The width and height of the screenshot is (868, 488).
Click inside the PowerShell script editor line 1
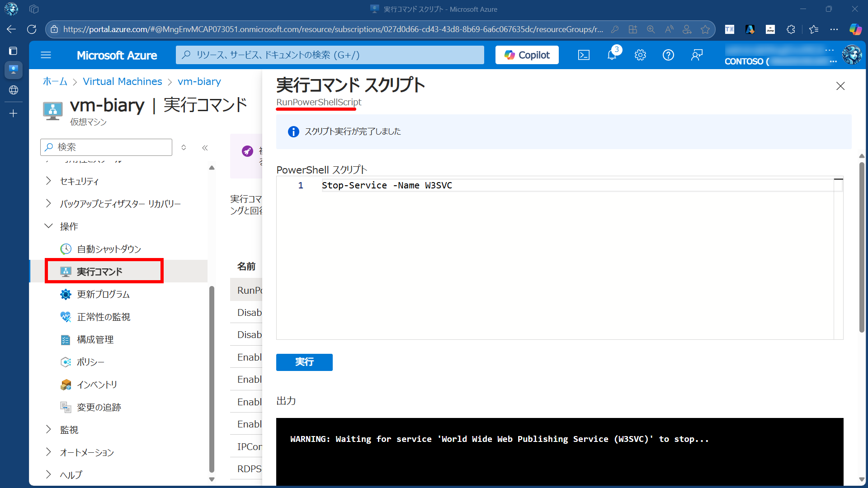(x=577, y=186)
